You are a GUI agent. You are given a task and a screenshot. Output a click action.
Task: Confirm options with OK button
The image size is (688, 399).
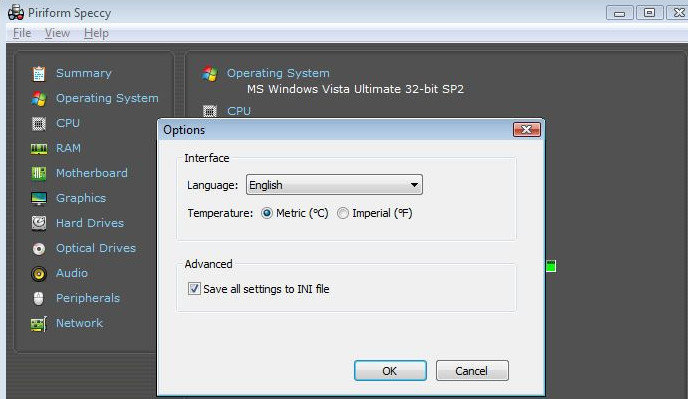coord(390,371)
